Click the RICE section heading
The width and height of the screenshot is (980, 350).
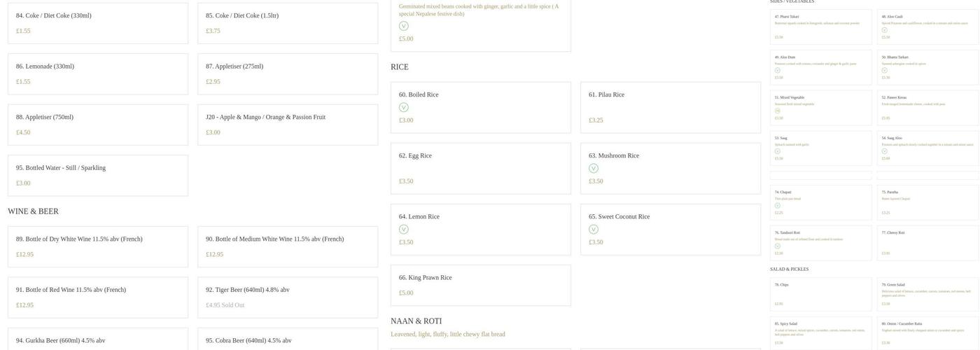pyautogui.click(x=399, y=67)
